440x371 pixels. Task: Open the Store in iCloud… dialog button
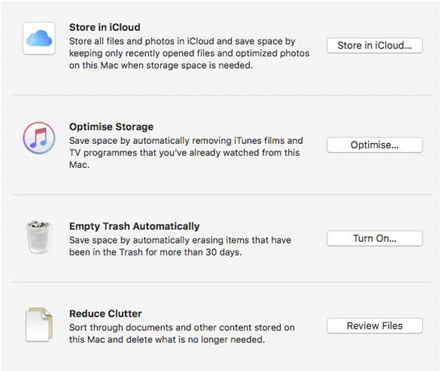(375, 46)
